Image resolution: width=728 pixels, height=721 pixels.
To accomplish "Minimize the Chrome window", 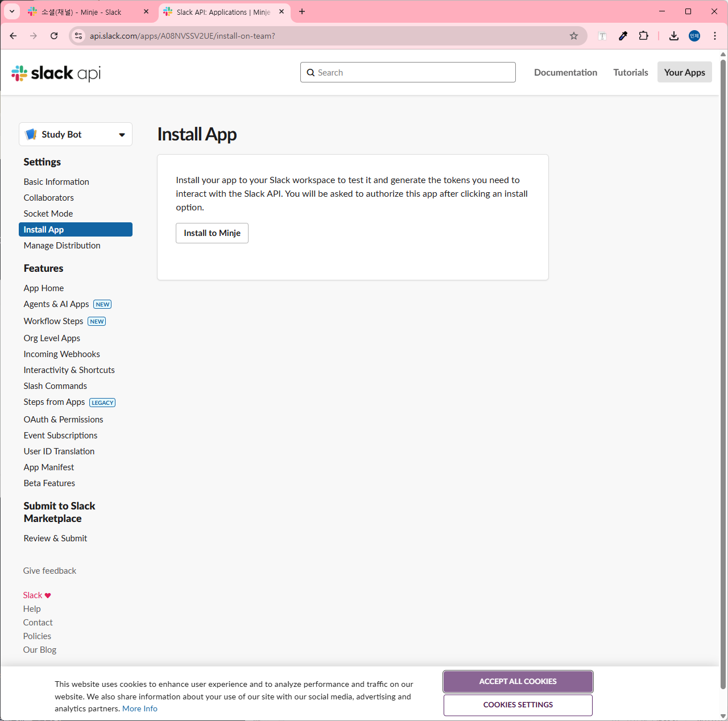I will coord(662,11).
